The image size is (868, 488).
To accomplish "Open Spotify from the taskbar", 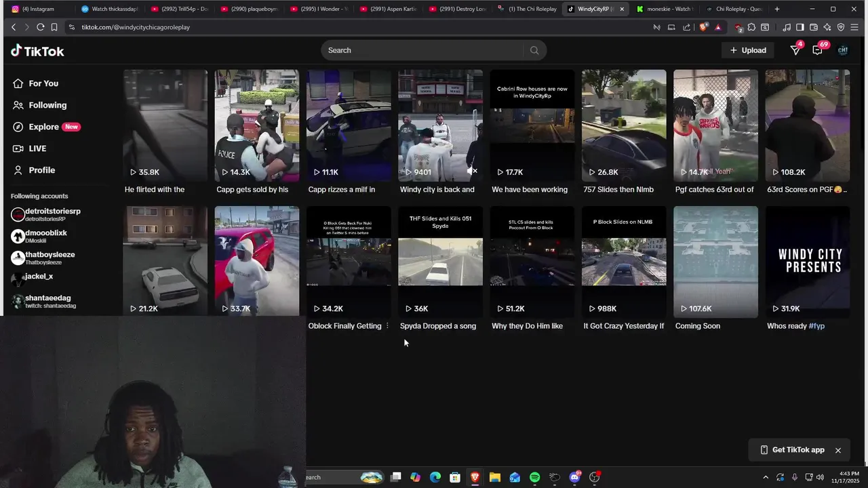I will (534, 477).
